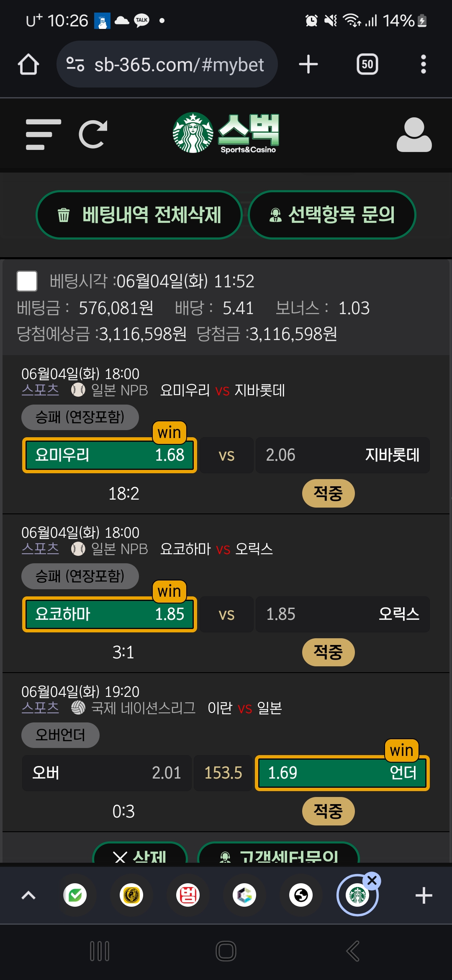Add a shortcut with the bottom plus icon
Screen dimensions: 452x980
click(x=424, y=895)
